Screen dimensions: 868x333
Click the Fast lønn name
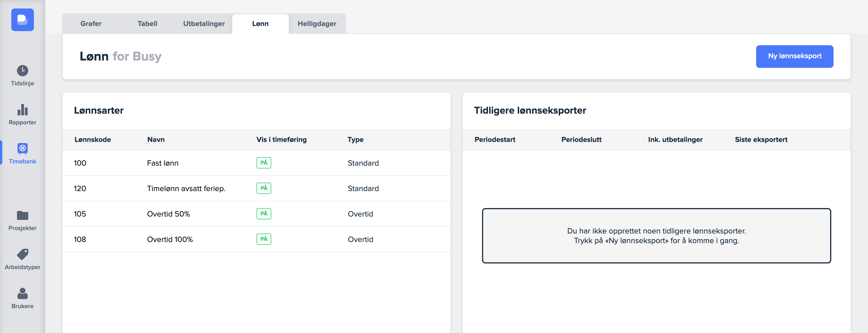[x=163, y=163]
